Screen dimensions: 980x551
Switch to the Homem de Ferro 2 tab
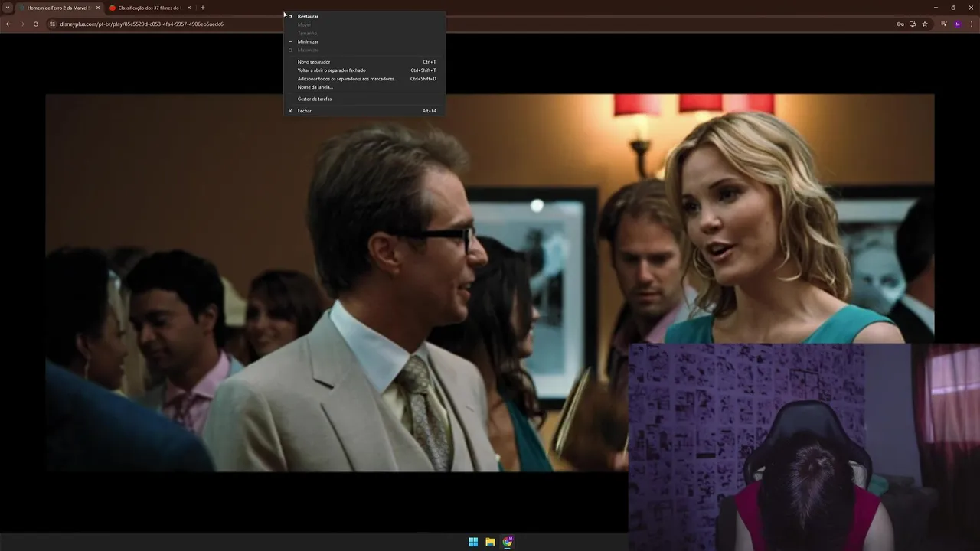point(60,8)
